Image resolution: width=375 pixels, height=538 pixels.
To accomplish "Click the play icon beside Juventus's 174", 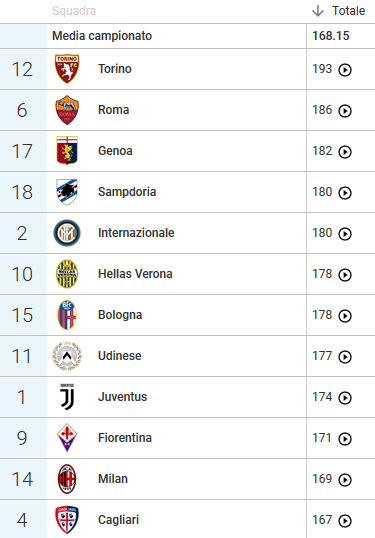I will coord(345,398).
